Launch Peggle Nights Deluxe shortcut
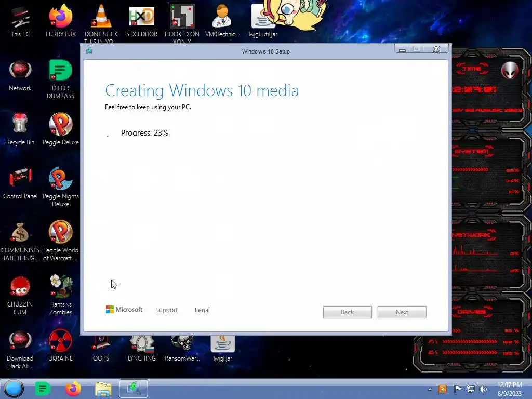This screenshot has height=399, width=532. point(60,187)
